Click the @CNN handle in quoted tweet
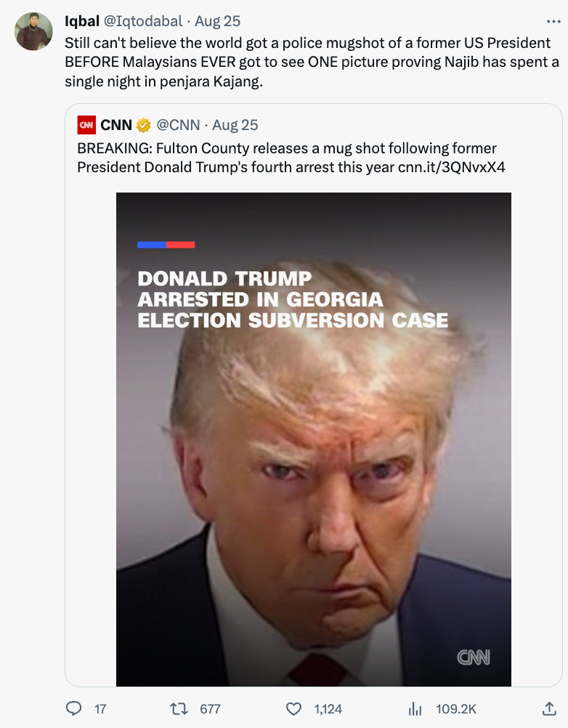Screen dimensions: 568x728 pos(178,125)
